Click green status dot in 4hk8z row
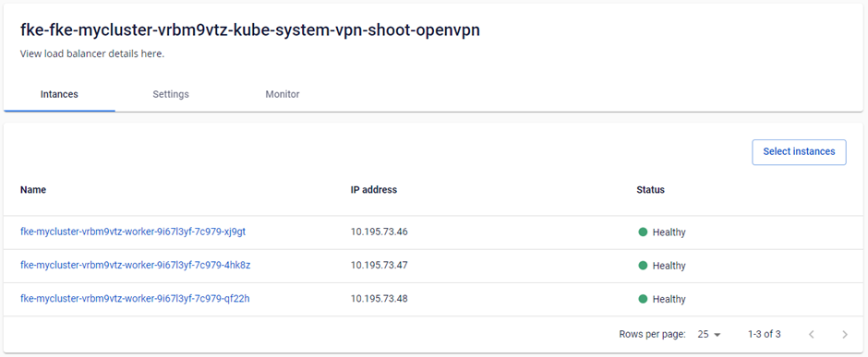 click(643, 266)
